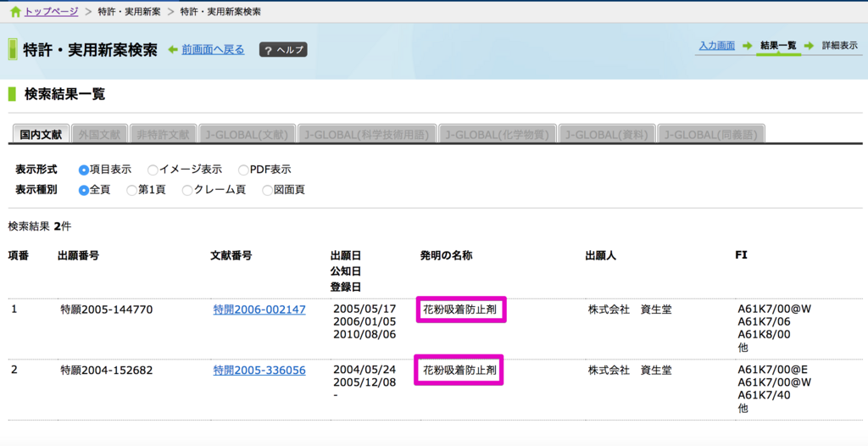The width and height of the screenshot is (868, 446).
Task: Choose 項目表示 radio button
Action: point(84,170)
